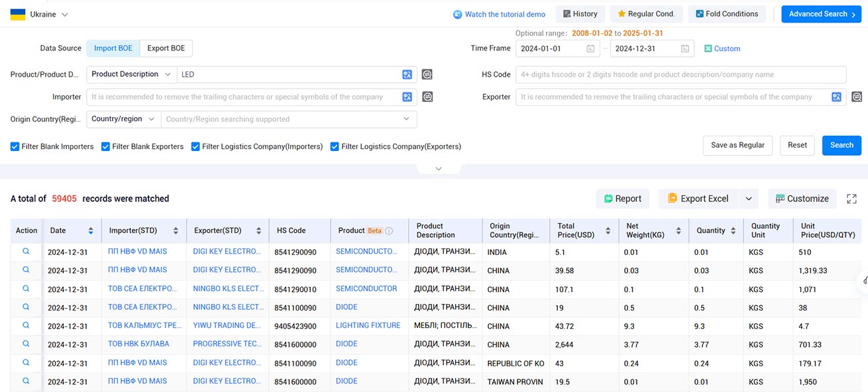
Task: Sort by Exporter(STD) column
Action: coord(258,230)
